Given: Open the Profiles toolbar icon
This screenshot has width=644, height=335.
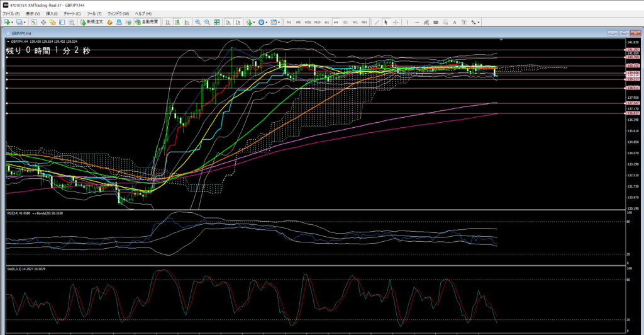Looking at the screenshot, I should pyautogui.click(x=19, y=22).
